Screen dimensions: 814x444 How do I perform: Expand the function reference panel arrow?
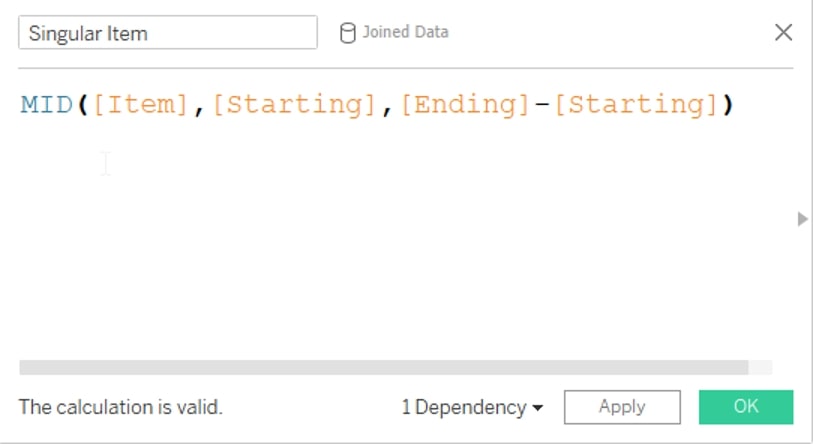803,219
